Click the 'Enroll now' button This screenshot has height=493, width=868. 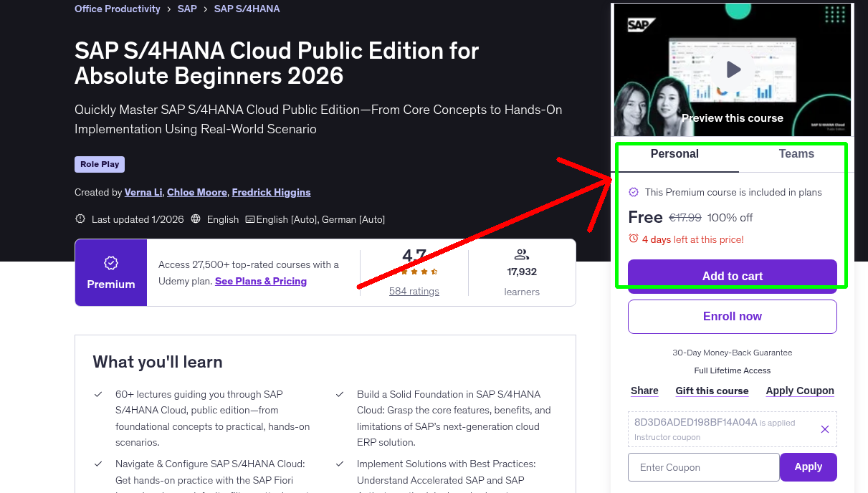732,316
